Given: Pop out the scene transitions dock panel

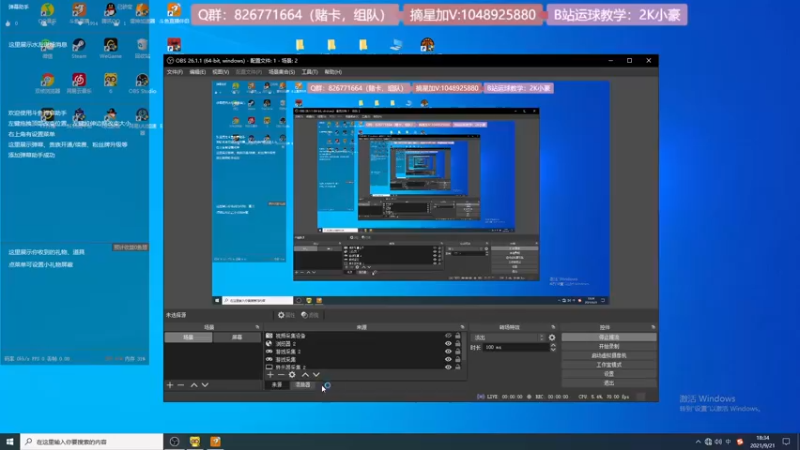Looking at the screenshot, I should click(x=553, y=327).
